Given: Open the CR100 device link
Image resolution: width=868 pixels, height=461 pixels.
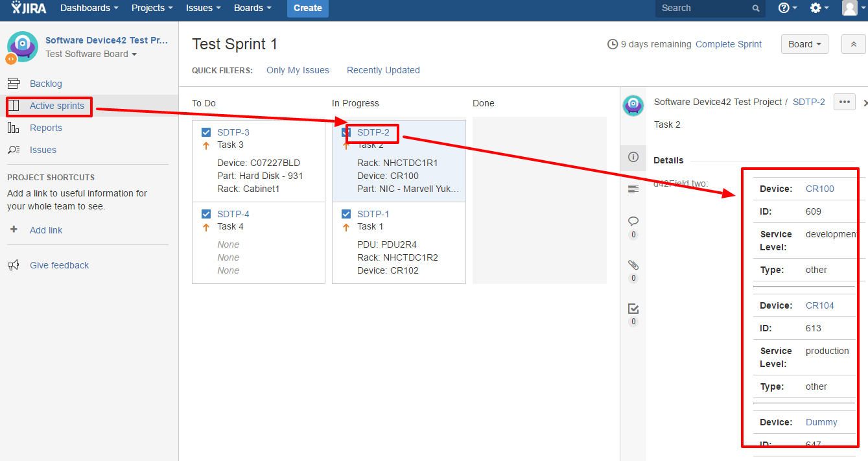Looking at the screenshot, I should coord(819,189).
